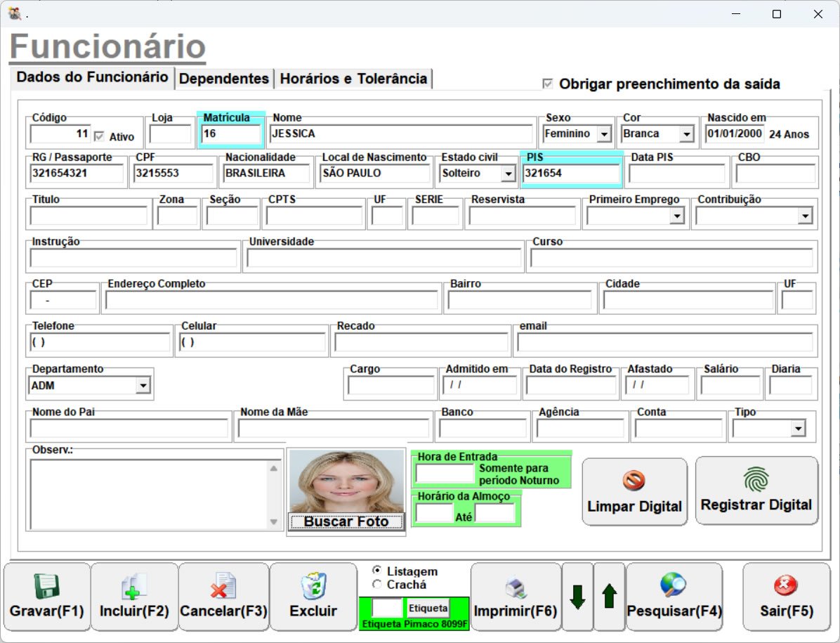Click scroll up arrow in Observ. box
This screenshot has width=840, height=643.
[274, 468]
